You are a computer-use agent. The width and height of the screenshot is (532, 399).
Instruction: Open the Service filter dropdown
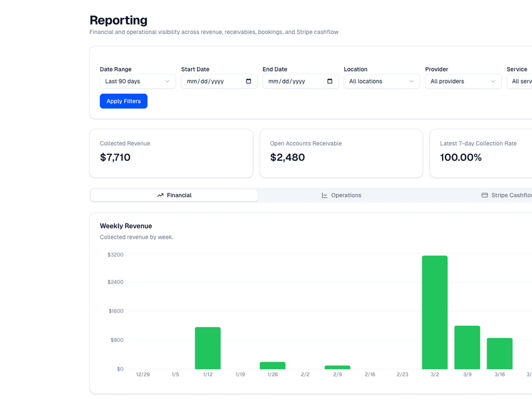[x=520, y=81]
